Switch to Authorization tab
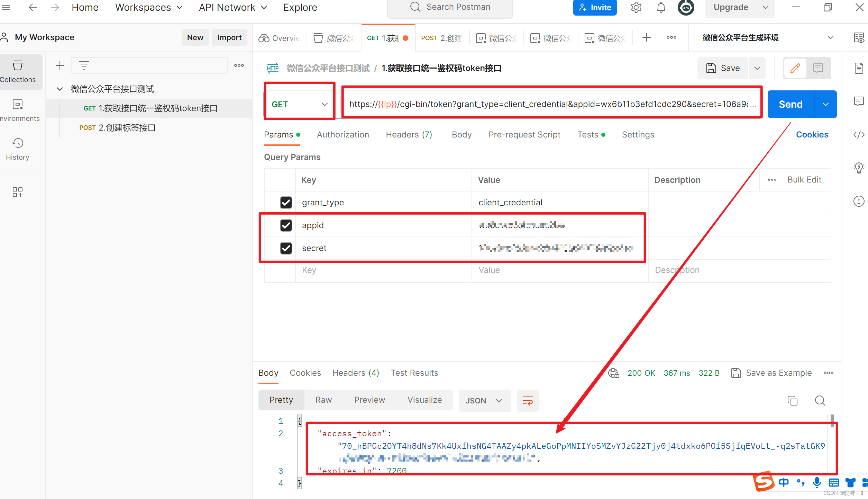868x499 pixels. tap(343, 134)
